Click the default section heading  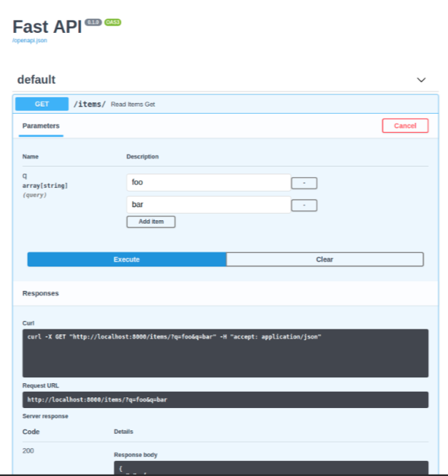tap(36, 80)
